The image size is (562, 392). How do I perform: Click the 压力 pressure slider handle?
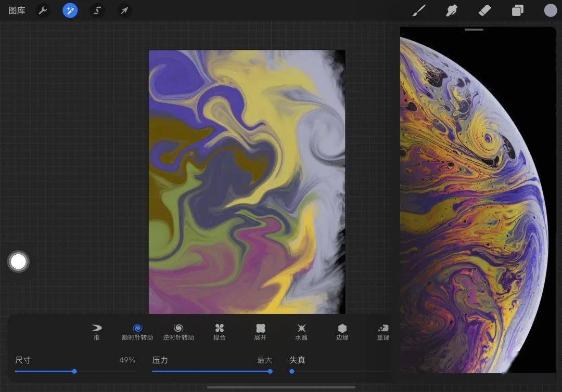coord(270,371)
